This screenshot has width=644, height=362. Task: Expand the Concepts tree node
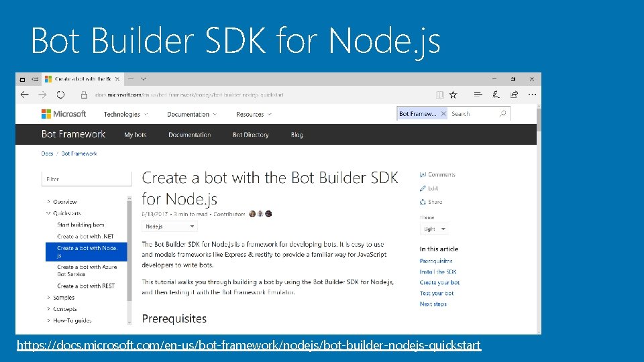48,308
